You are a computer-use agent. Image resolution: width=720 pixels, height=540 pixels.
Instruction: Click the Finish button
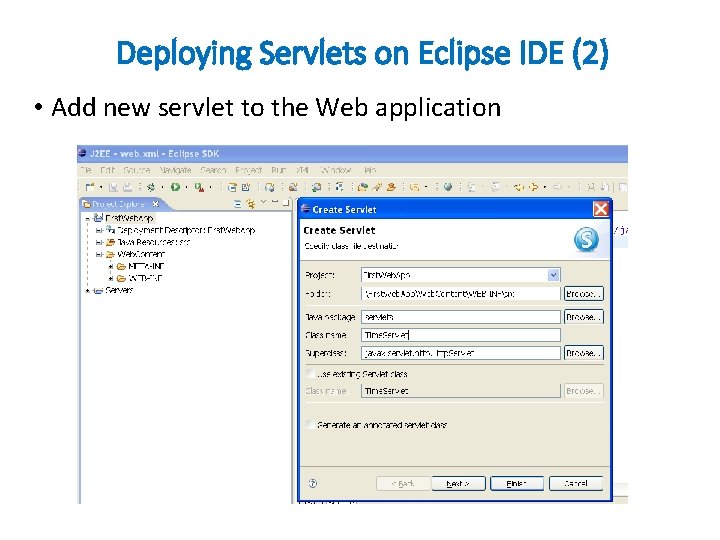(517, 484)
